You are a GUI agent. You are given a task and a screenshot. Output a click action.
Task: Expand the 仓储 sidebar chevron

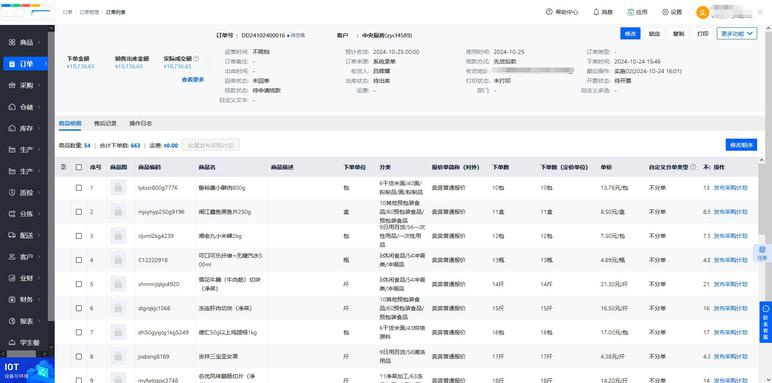point(38,107)
